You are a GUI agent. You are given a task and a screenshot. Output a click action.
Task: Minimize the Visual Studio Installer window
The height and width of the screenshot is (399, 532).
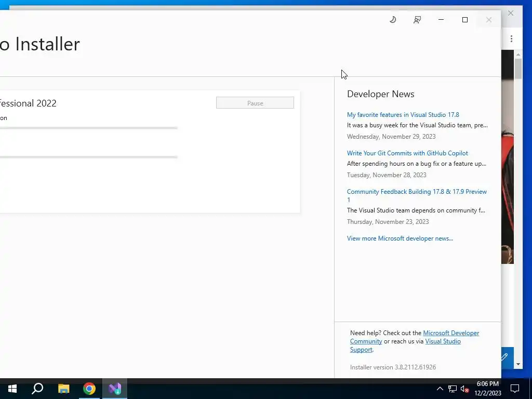point(441,20)
